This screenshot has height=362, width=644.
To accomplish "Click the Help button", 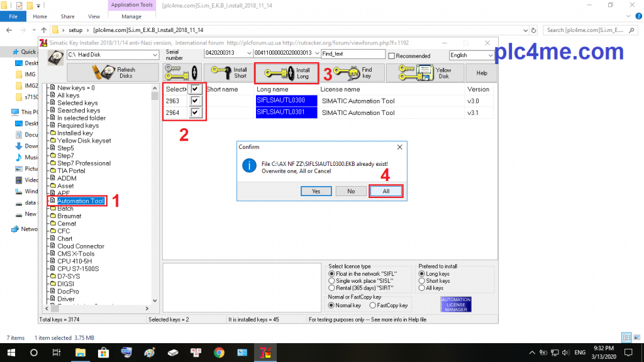I will coord(482,73).
